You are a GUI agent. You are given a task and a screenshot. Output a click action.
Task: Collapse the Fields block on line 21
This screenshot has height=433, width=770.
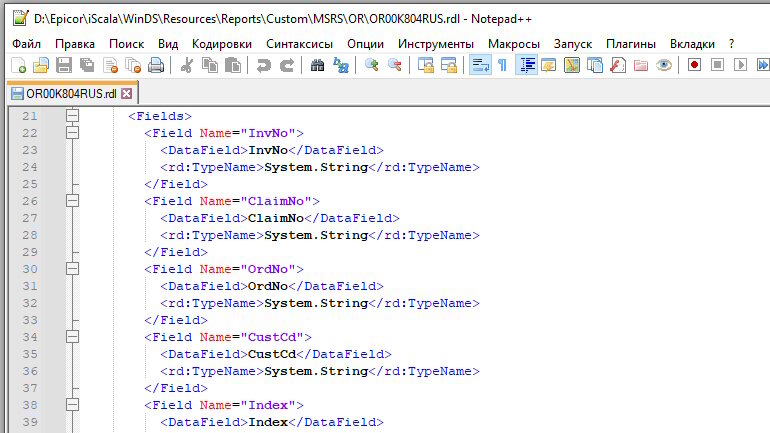coord(72,116)
